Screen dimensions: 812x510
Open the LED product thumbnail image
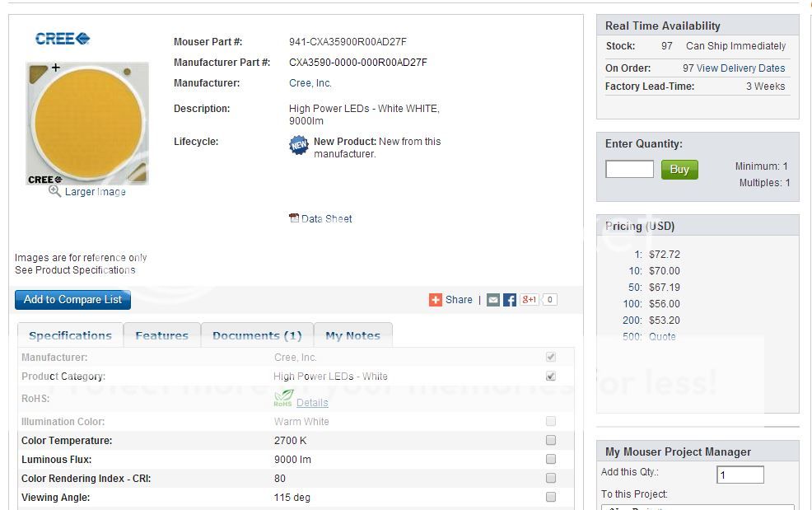coord(87,124)
